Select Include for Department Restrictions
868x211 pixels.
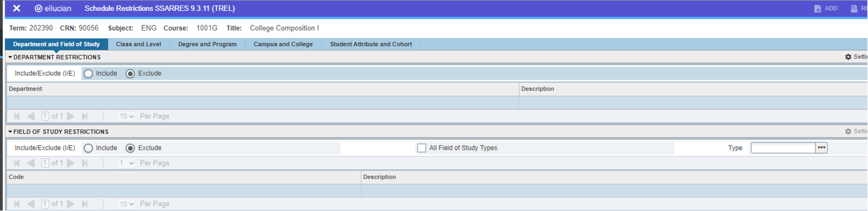[88, 74]
